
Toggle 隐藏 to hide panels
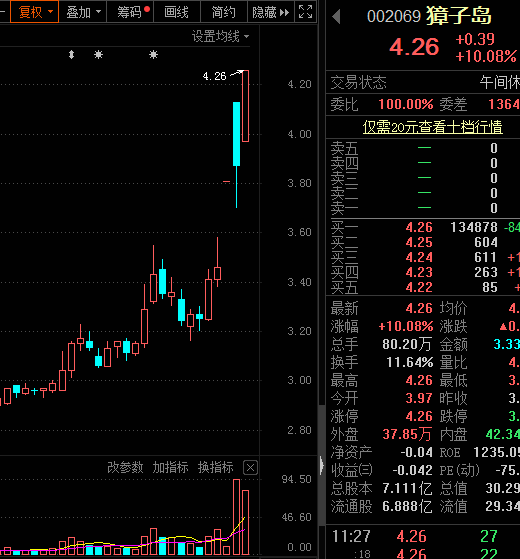[x=271, y=12]
